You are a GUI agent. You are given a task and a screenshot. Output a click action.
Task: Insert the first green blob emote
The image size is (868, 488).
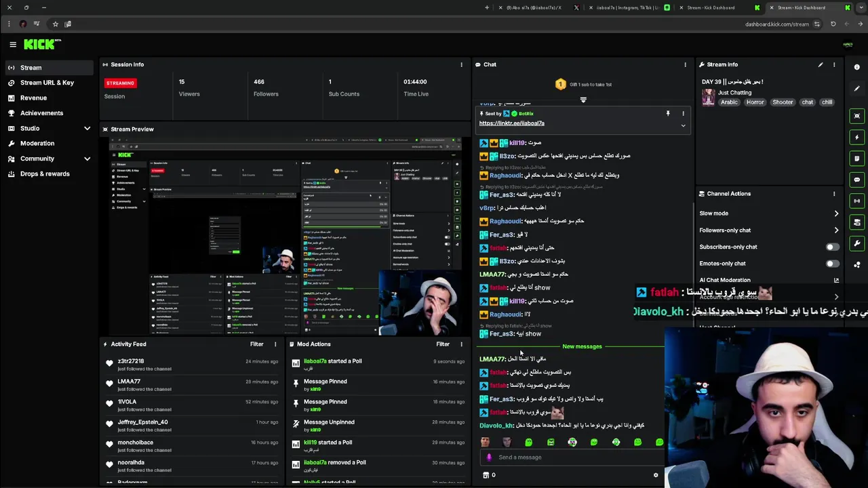(x=528, y=443)
